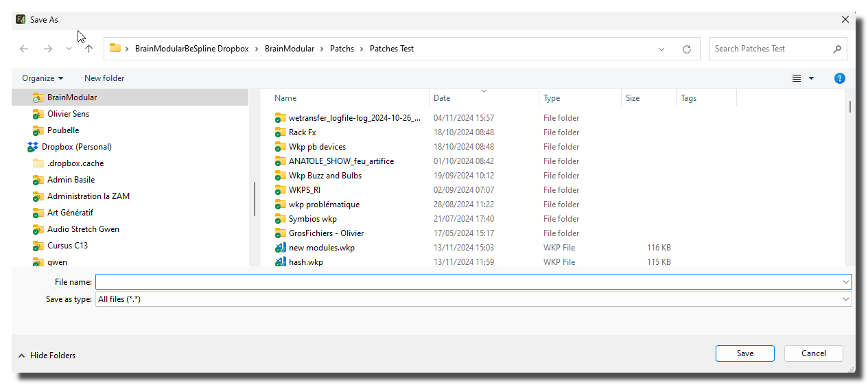Click the WKPS_RI folder icon
The height and width of the screenshot is (385, 868).
pos(280,190)
